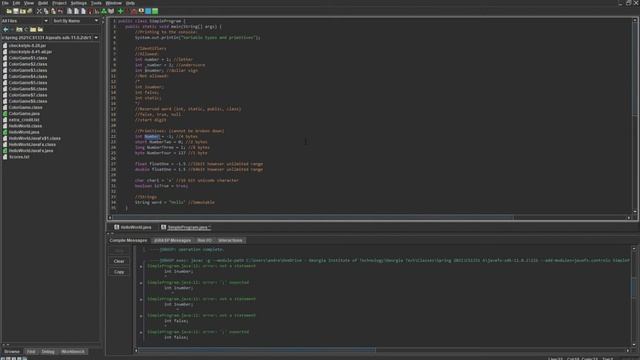The height and width of the screenshot is (360, 640).
Task: Click the messages panel vertical scrollbar
Action: (634, 288)
